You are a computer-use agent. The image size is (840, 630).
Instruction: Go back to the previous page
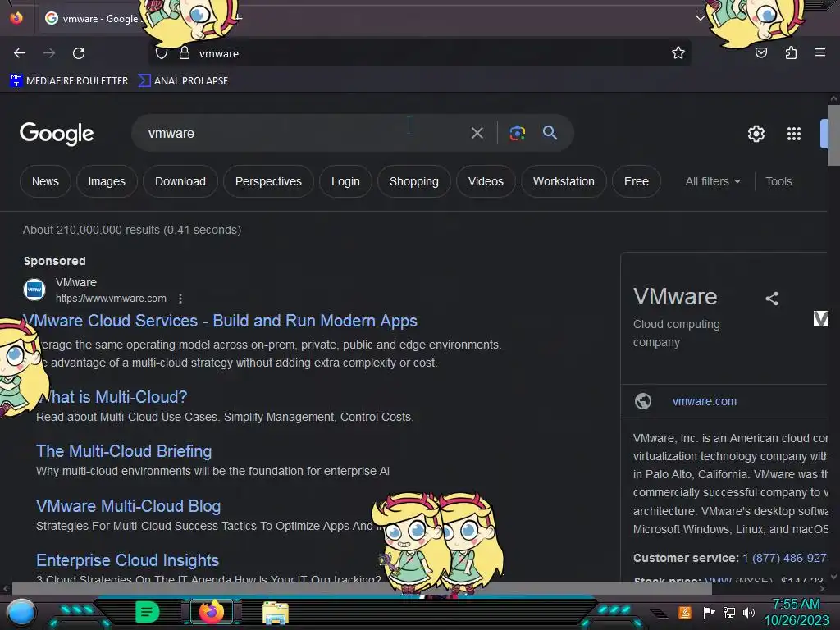tap(20, 53)
